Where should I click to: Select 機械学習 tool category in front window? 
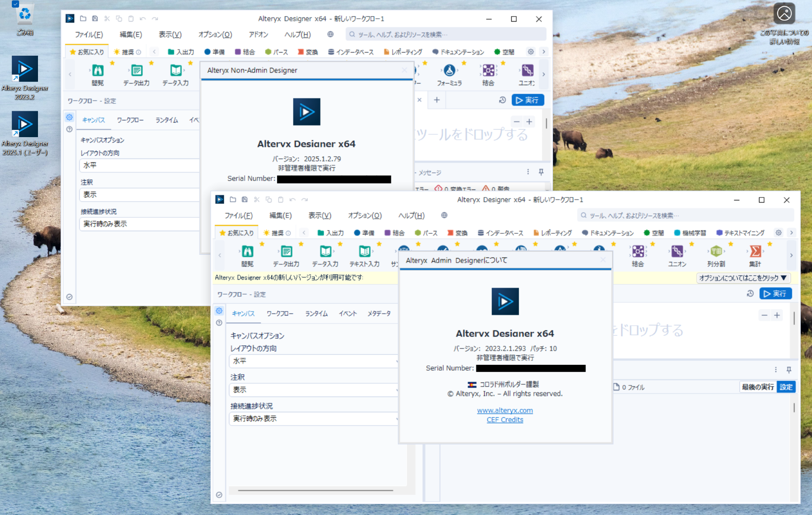tap(690, 233)
